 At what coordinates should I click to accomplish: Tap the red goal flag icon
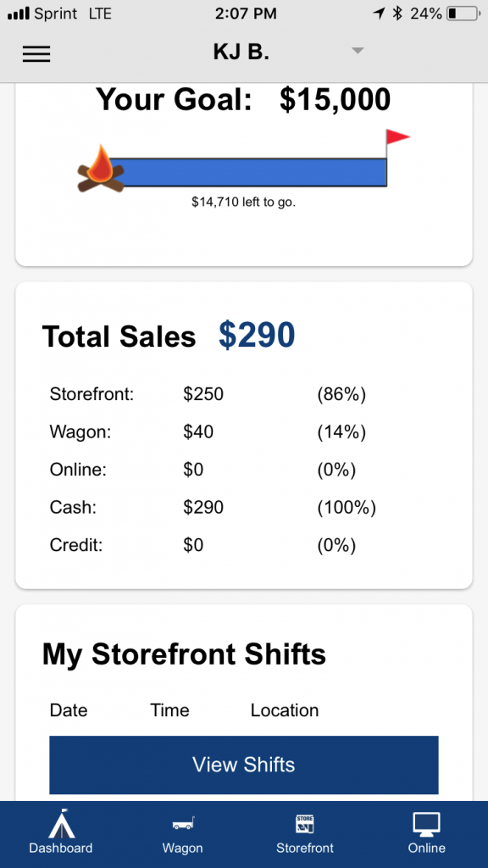pyautogui.click(x=397, y=137)
